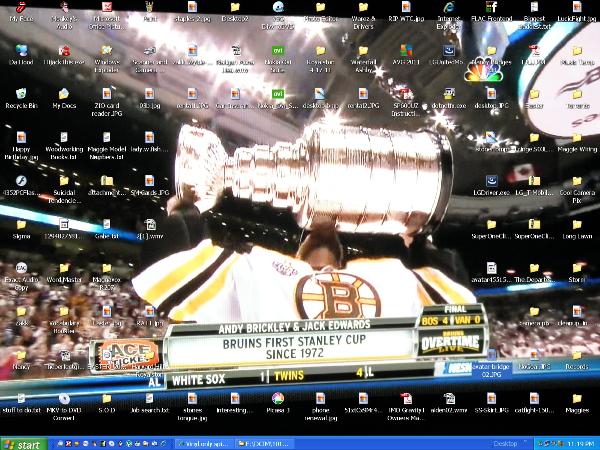The width and height of the screenshot is (600, 450).
Task: Launch the HijackThis desktop shortcut
Action: [x=64, y=51]
